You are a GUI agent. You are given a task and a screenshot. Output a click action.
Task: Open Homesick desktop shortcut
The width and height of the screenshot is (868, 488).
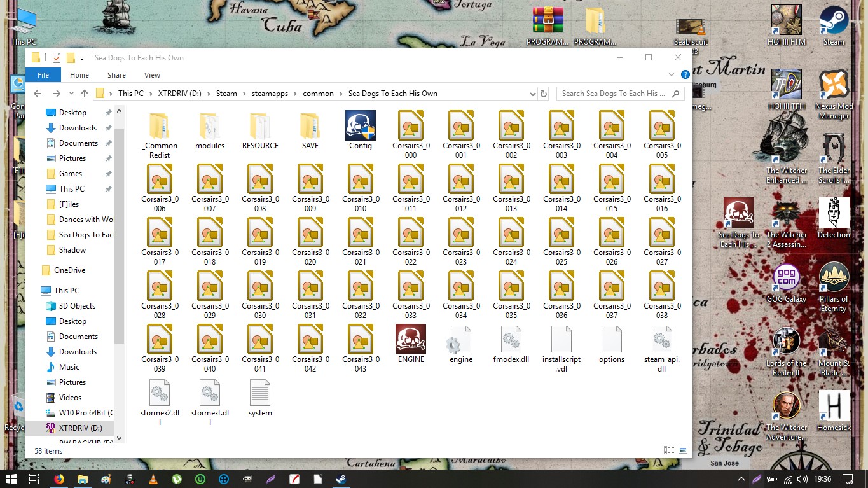pos(834,412)
